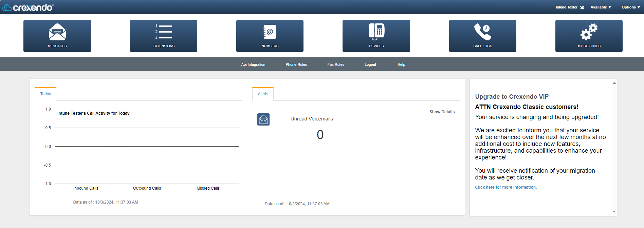Click the scroll down arrow in upgrade panel
The width and height of the screenshot is (644, 228).
[x=614, y=211]
